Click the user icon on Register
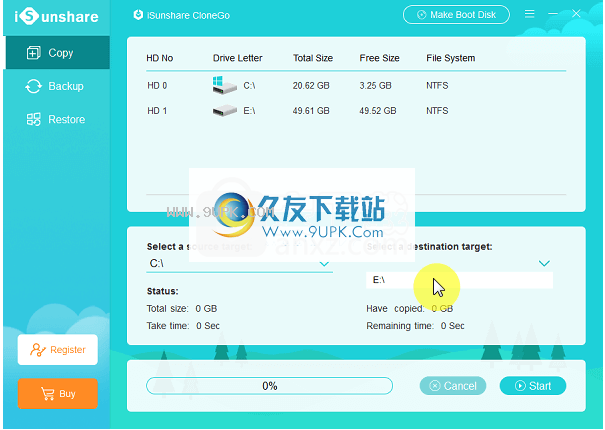The height and width of the screenshot is (430, 605). [x=38, y=350]
